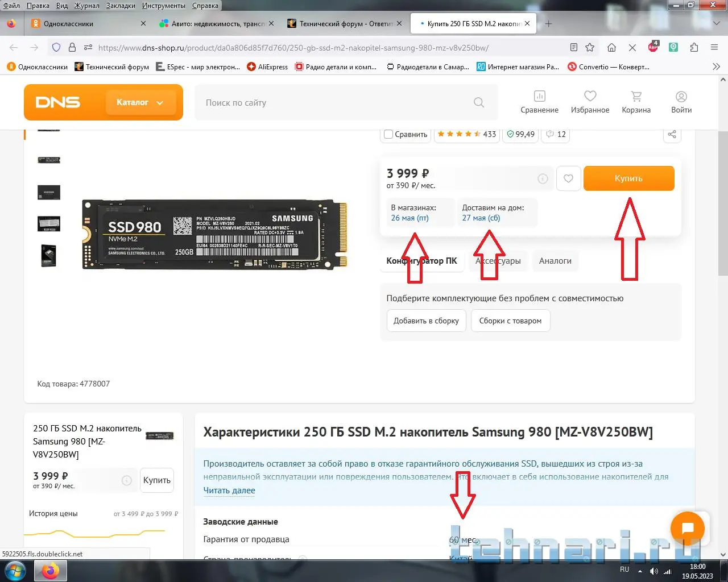The height and width of the screenshot is (582, 728).
Task: Open the Вид menu
Action: tap(62, 6)
